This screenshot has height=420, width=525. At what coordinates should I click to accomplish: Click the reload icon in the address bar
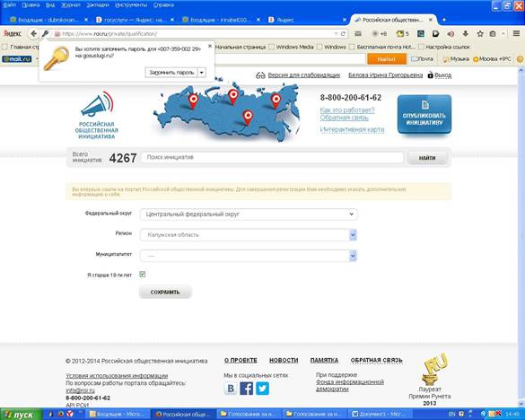343,34
